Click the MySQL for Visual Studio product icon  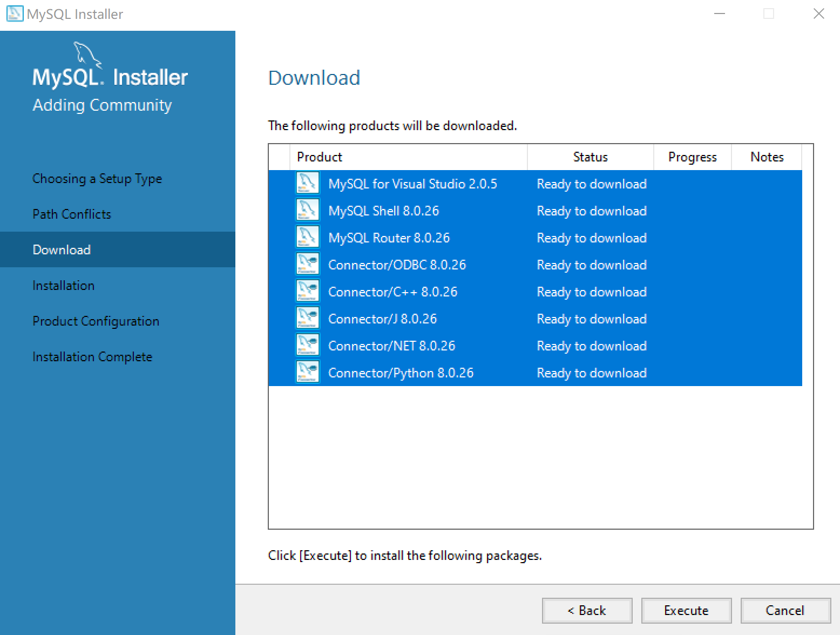(308, 183)
